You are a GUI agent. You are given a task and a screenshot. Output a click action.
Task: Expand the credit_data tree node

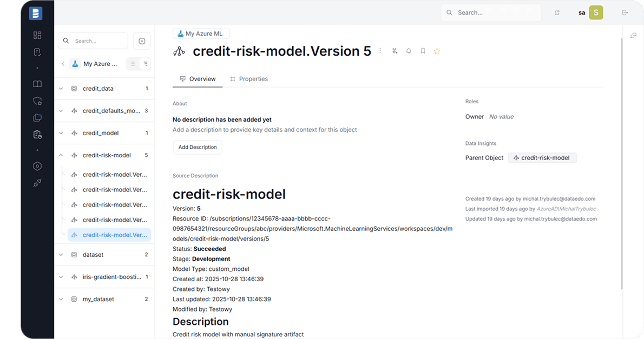pyautogui.click(x=61, y=89)
